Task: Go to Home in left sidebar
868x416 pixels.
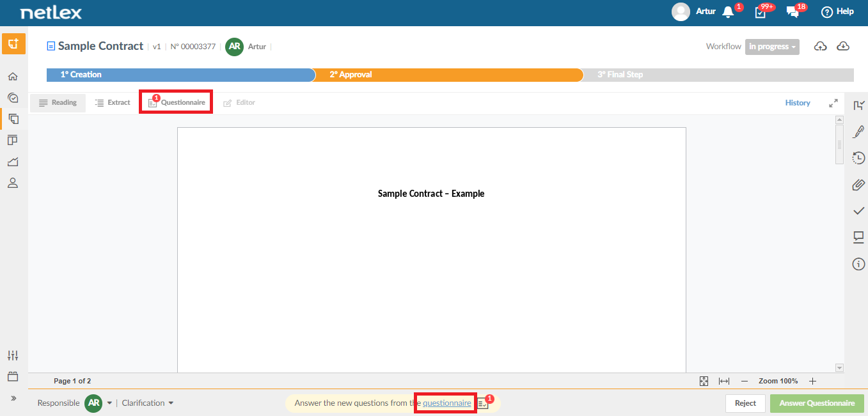Action: (13, 77)
